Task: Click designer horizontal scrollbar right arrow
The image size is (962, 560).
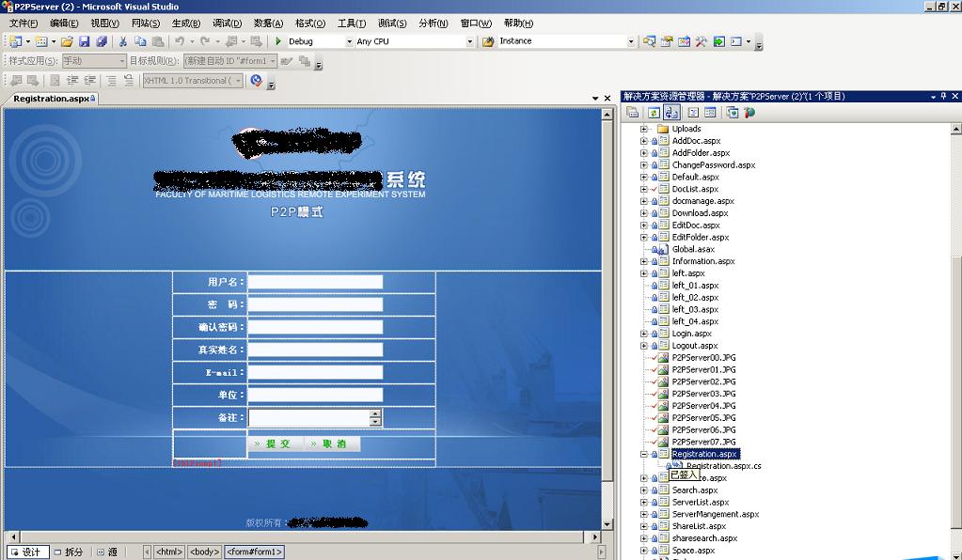Action: click(x=594, y=537)
